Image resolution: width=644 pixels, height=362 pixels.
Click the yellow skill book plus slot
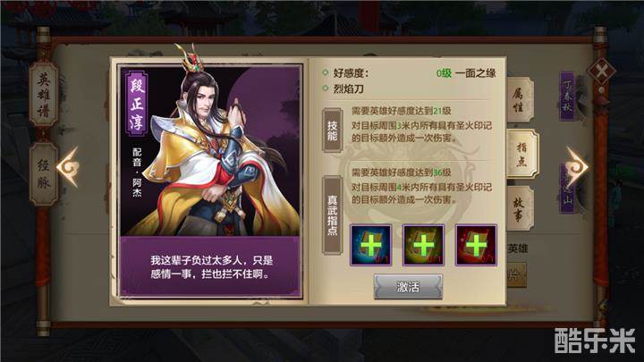pyautogui.click(x=423, y=245)
